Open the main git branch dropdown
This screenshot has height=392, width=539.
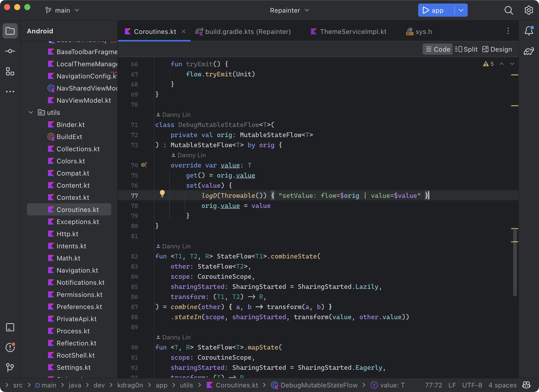pyautogui.click(x=62, y=10)
